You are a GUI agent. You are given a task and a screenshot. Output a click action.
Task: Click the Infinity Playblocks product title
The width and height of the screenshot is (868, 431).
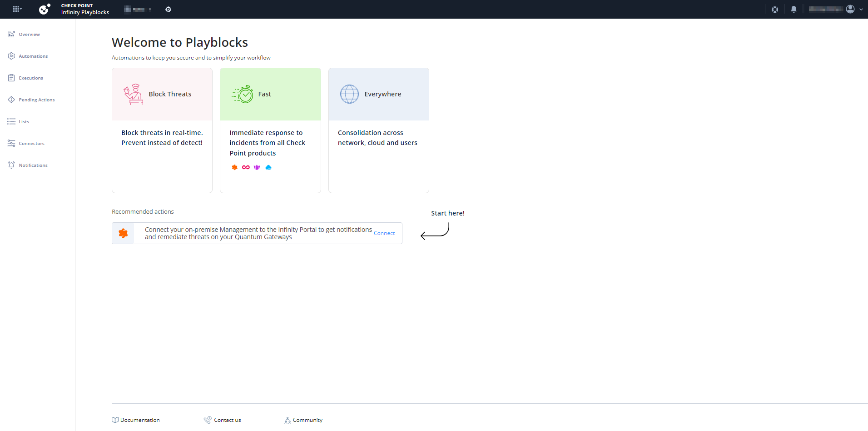85,12
